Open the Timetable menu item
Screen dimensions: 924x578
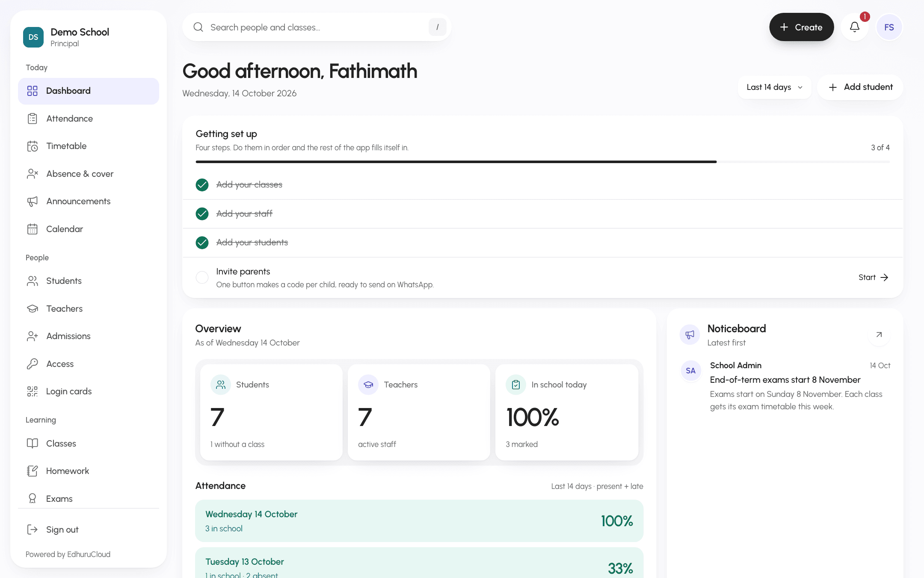coord(89,146)
